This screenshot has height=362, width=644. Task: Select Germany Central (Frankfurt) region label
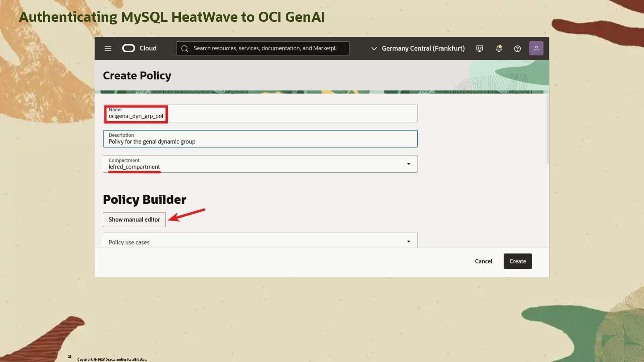pyautogui.click(x=423, y=49)
